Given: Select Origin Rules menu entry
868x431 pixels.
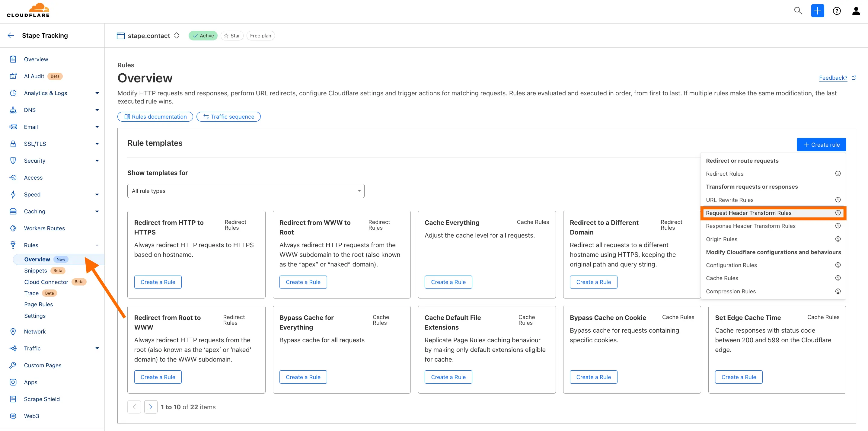Looking at the screenshot, I should click(721, 239).
